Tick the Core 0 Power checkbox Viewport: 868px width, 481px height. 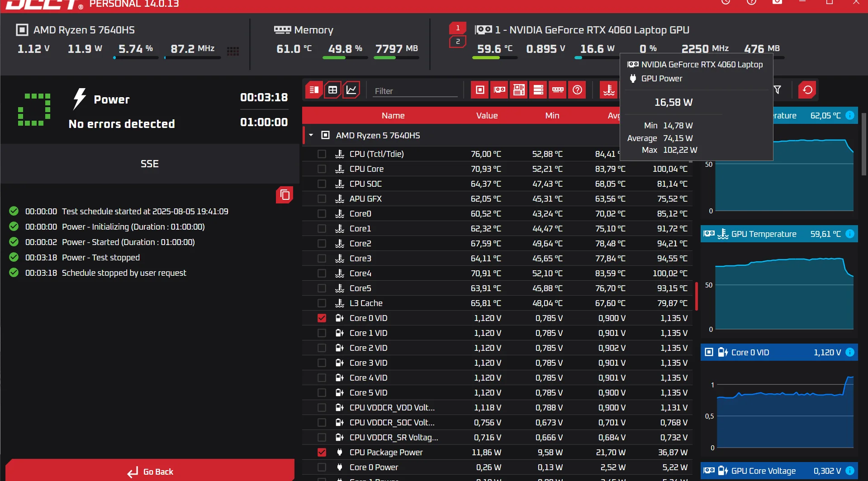[x=322, y=467]
